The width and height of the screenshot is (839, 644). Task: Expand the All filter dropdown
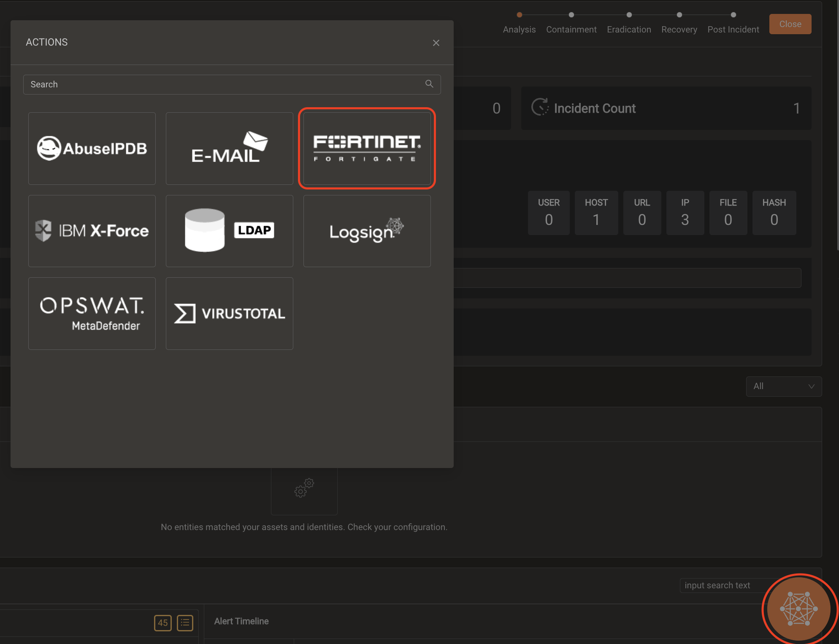click(784, 386)
